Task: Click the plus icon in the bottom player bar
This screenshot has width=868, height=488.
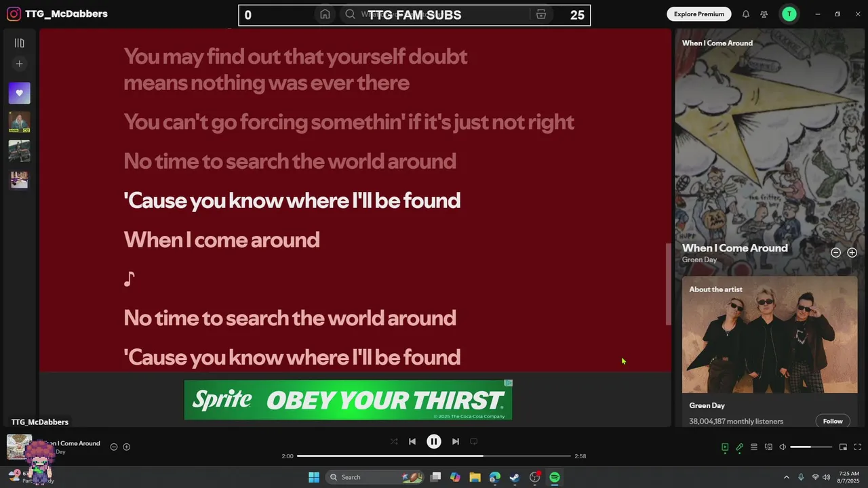Action: tap(126, 447)
